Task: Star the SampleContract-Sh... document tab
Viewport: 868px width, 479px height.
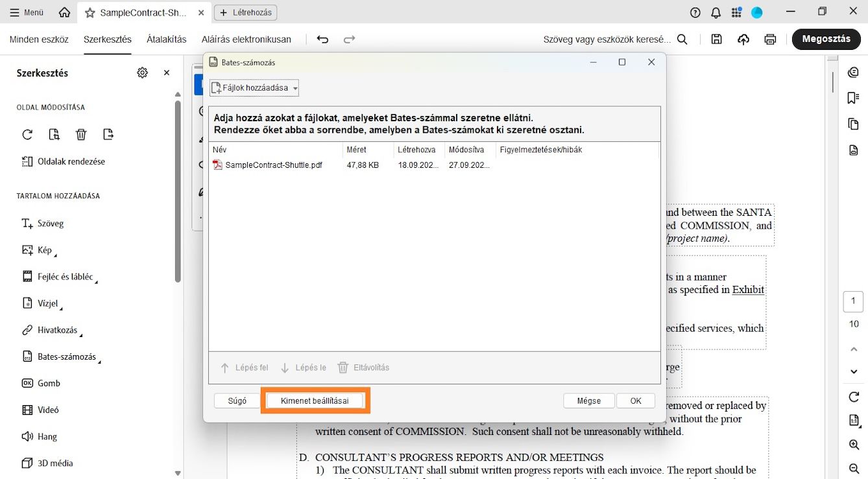Action: tap(90, 12)
